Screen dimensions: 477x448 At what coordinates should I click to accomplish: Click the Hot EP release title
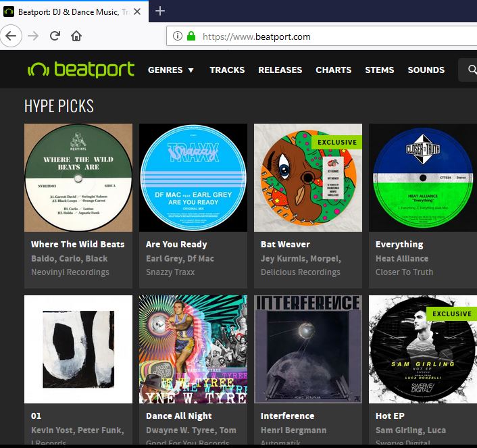[x=390, y=416]
